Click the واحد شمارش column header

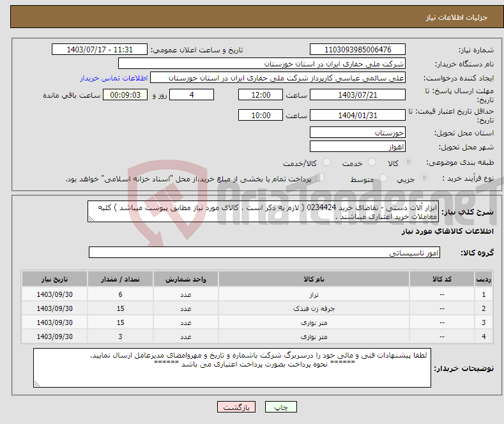coord(186,279)
